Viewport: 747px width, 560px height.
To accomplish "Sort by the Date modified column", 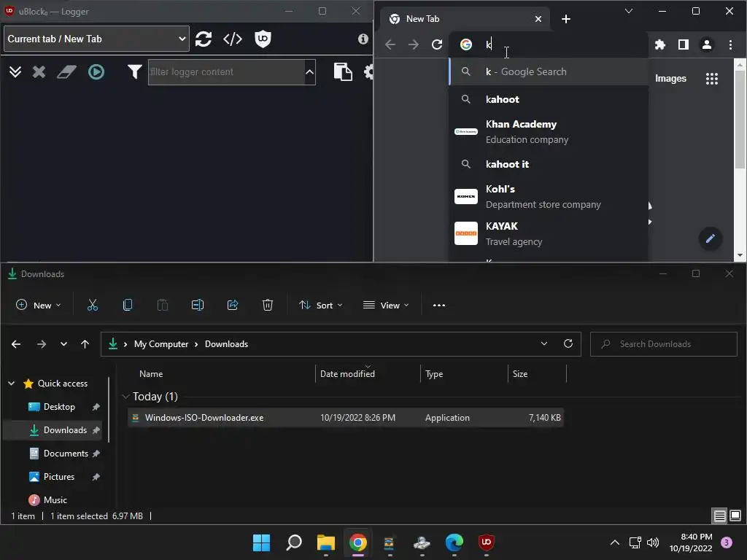I will click(368, 374).
